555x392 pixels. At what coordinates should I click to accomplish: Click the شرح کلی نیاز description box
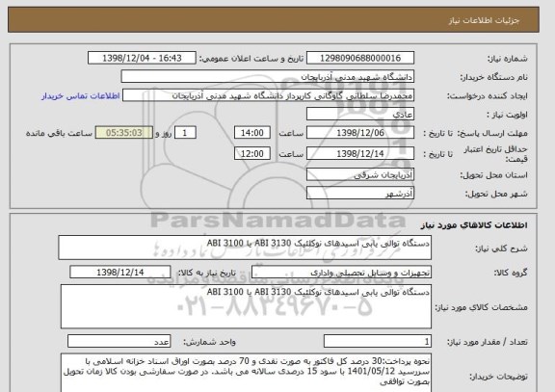(x=245, y=248)
